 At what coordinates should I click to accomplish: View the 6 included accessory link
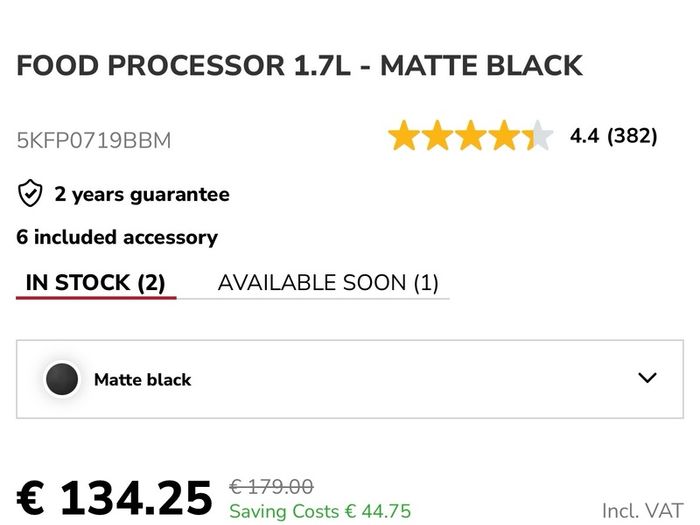coord(117,237)
